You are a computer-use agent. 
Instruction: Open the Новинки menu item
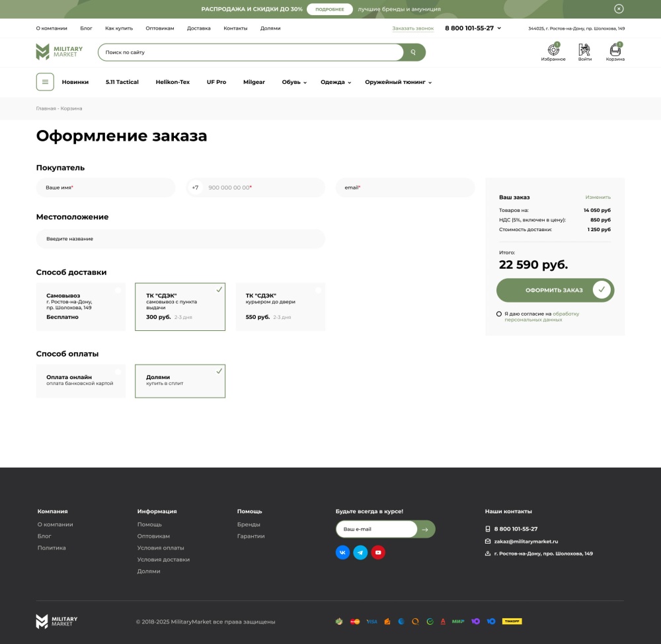[75, 82]
